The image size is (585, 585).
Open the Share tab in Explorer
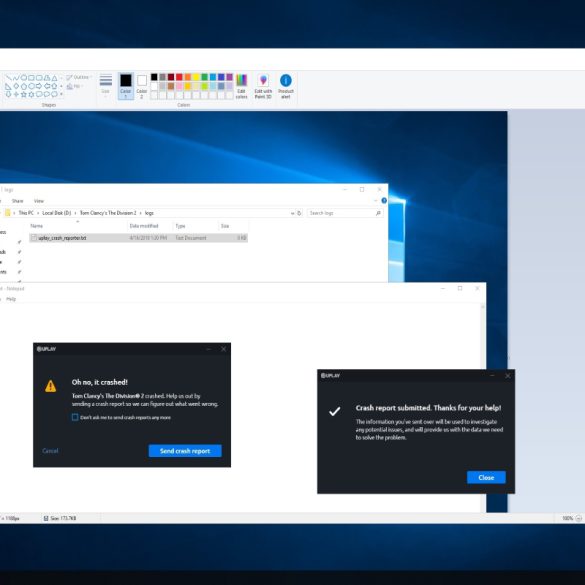(x=18, y=201)
